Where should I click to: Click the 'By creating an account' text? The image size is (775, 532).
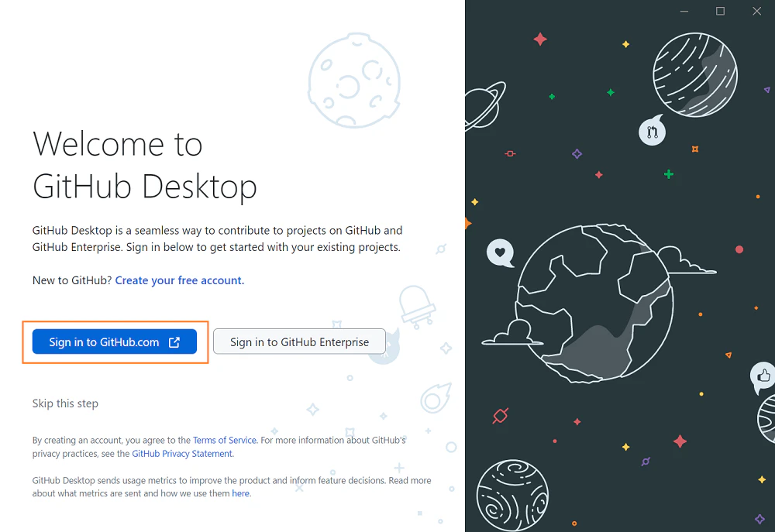[219, 447]
